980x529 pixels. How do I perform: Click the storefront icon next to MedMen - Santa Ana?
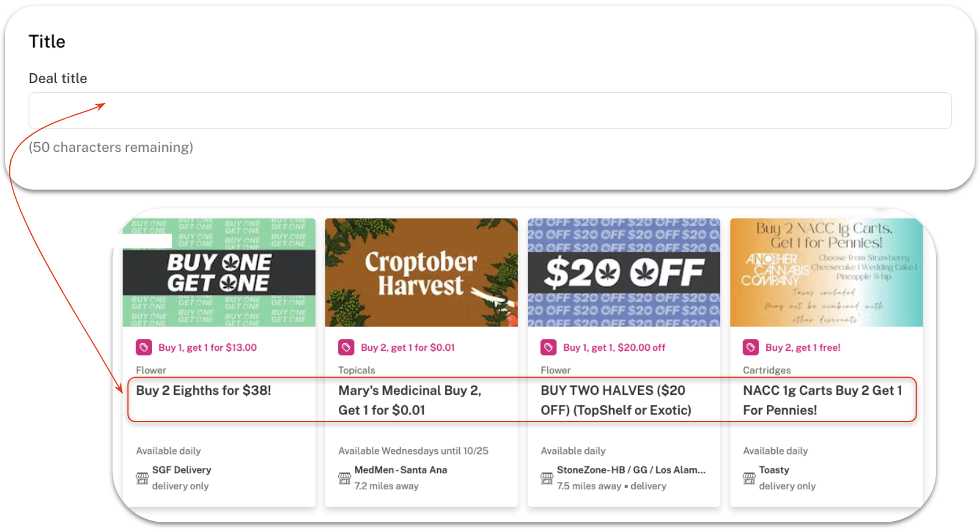pos(344,478)
